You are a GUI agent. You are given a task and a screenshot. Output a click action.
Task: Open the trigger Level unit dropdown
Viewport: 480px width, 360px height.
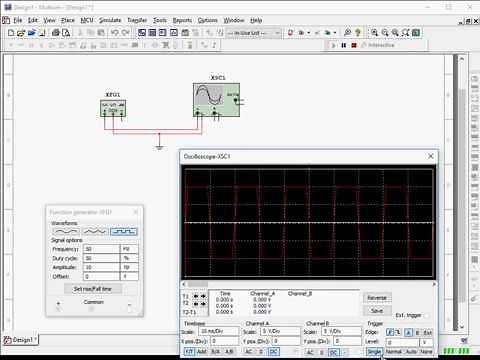(426, 342)
